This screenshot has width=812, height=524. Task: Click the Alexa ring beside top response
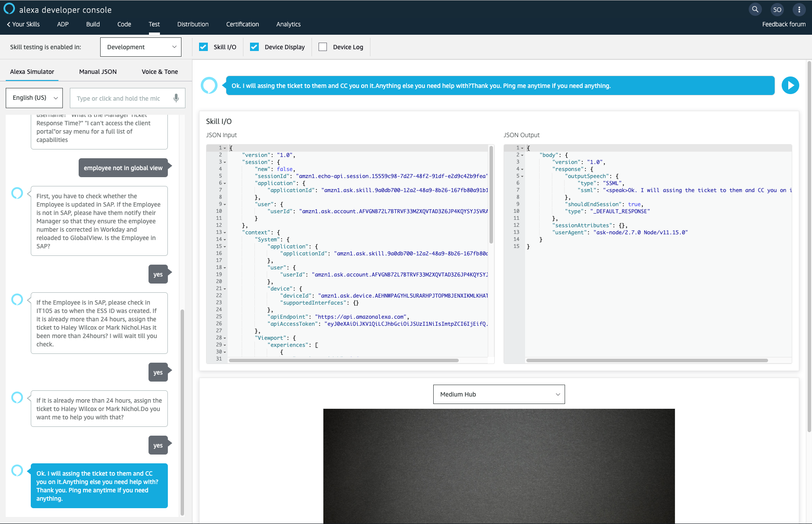(x=209, y=85)
